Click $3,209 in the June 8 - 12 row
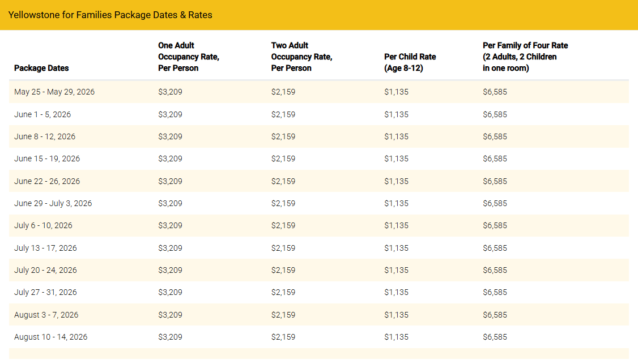The width and height of the screenshot is (638, 364). coord(170,136)
